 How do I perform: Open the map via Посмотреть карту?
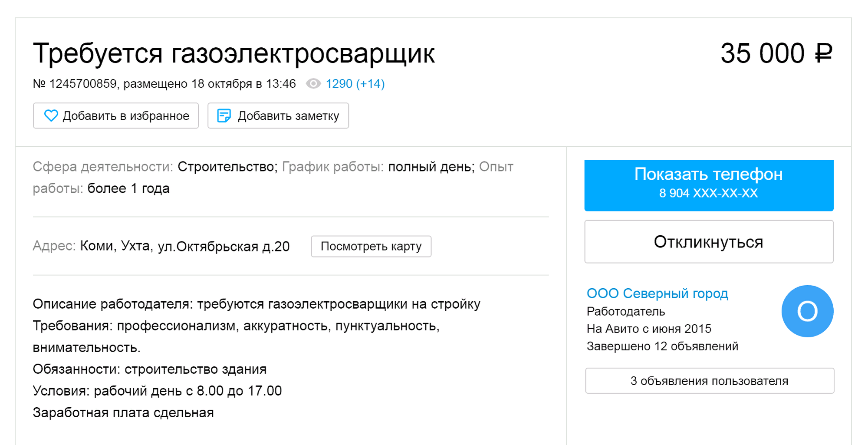pyautogui.click(x=371, y=246)
